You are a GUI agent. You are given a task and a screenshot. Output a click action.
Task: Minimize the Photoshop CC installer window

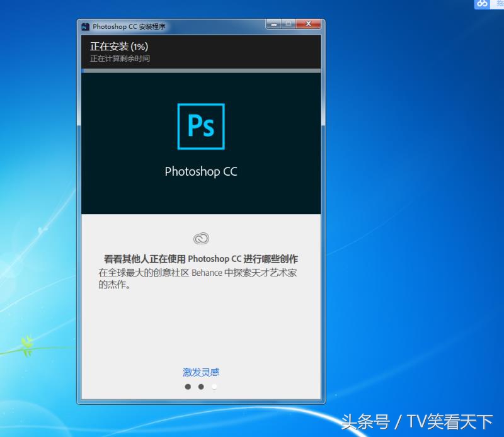[273, 24]
